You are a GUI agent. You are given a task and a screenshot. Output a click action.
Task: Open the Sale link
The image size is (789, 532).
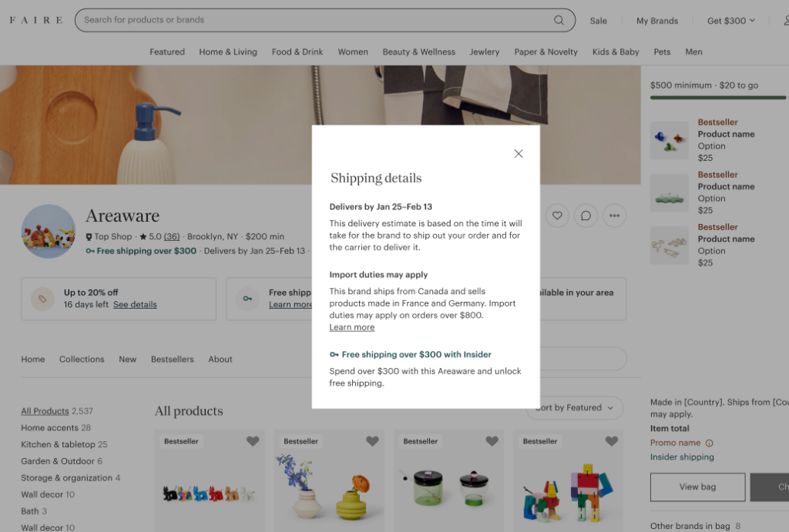pos(598,21)
